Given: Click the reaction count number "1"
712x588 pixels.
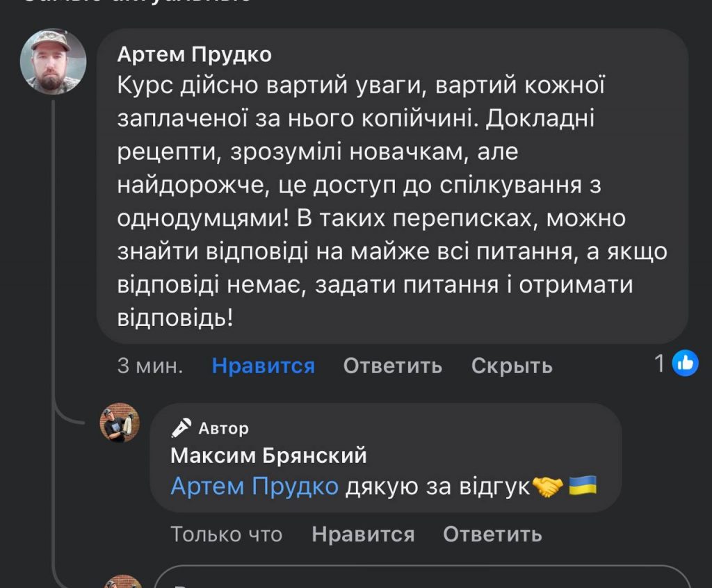Looking at the screenshot, I should 660,363.
